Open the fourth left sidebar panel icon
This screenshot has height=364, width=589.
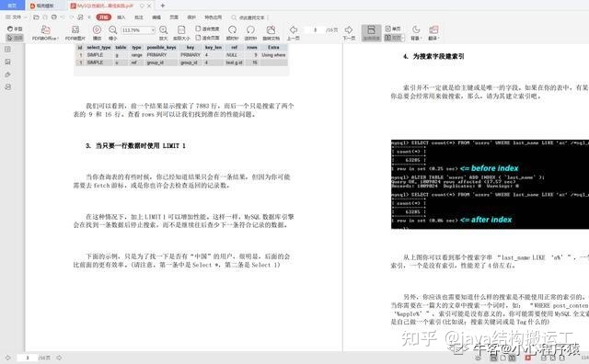click(8, 87)
